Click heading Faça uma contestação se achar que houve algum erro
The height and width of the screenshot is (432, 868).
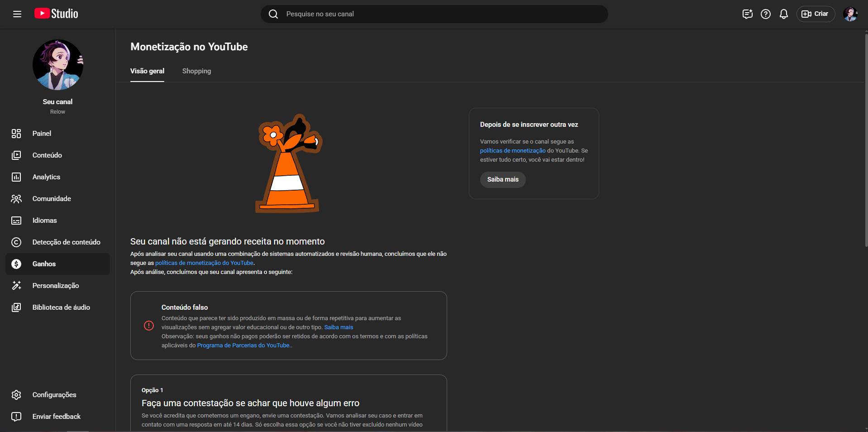point(250,403)
